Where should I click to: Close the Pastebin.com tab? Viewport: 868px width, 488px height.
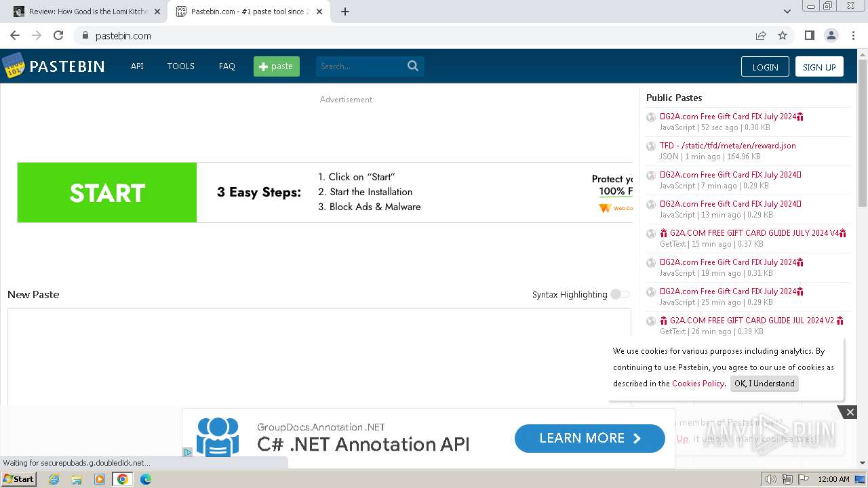coord(319,12)
